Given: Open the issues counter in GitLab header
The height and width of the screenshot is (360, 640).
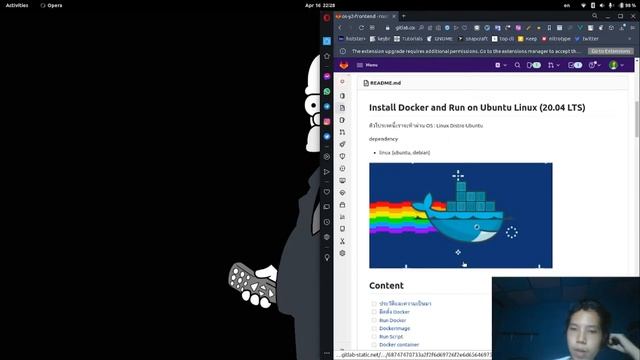Looking at the screenshot, I should (533, 65).
